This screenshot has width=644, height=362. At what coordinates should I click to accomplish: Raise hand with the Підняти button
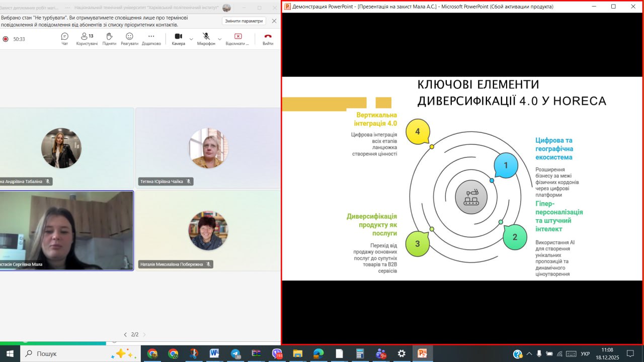coord(109,38)
